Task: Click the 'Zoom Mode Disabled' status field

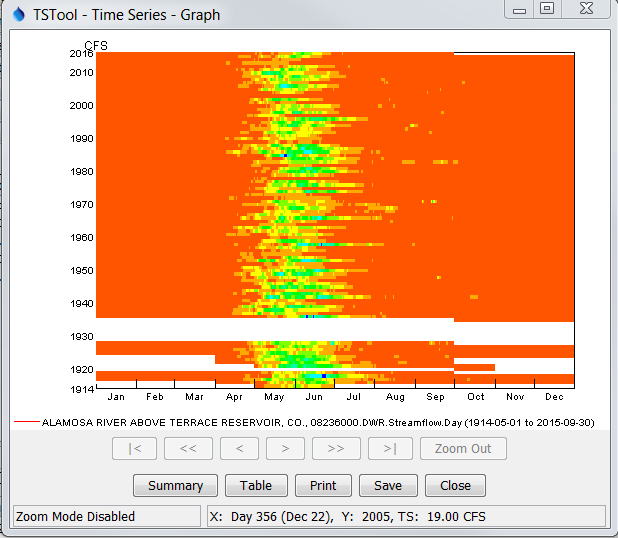Action: tap(107, 516)
